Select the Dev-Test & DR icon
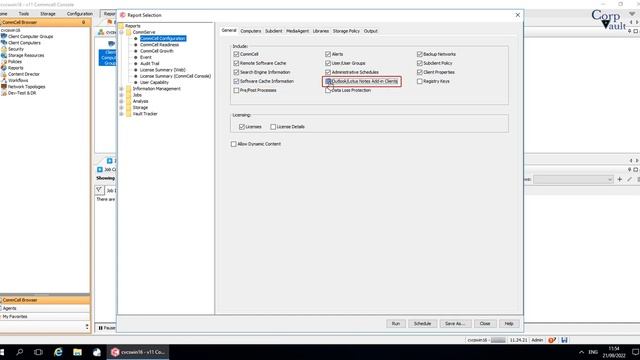This screenshot has height=360, width=640. (4, 93)
